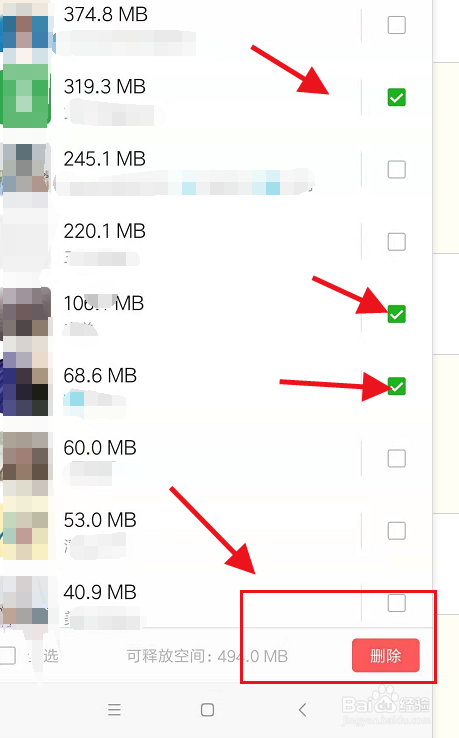Tap the Android home navigation icon
The image size is (459, 738).
[x=207, y=709]
